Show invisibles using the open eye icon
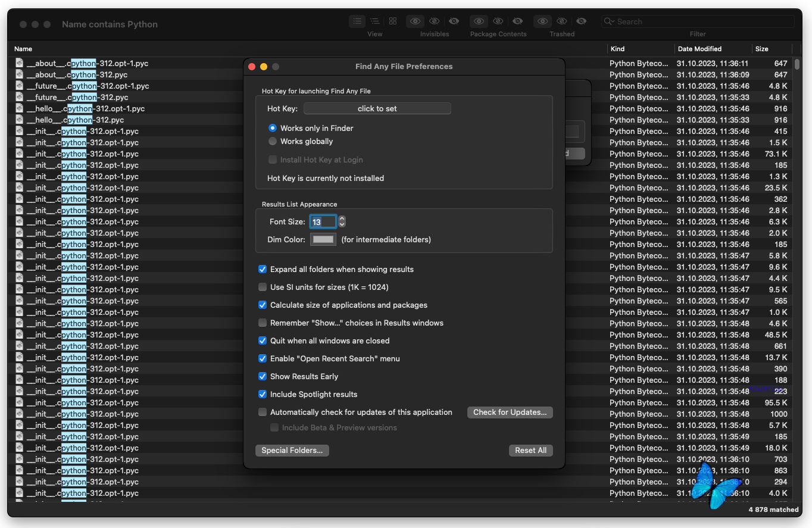This screenshot has height=528, width=812. (x=415, y=21)
